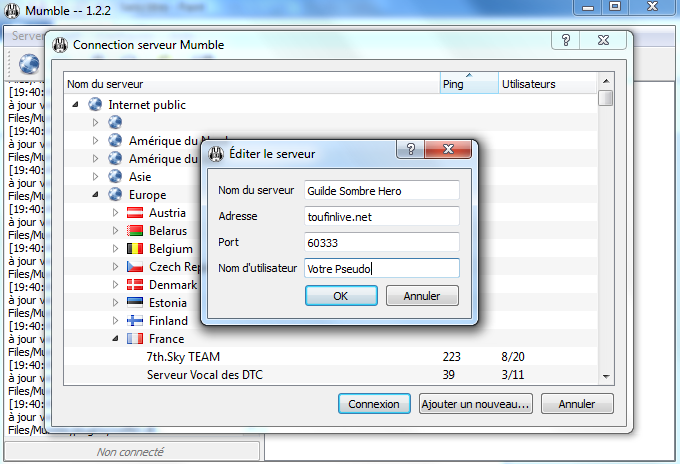
Task: Collapse the Internet public tree node
Action: (x=75, y=105)
